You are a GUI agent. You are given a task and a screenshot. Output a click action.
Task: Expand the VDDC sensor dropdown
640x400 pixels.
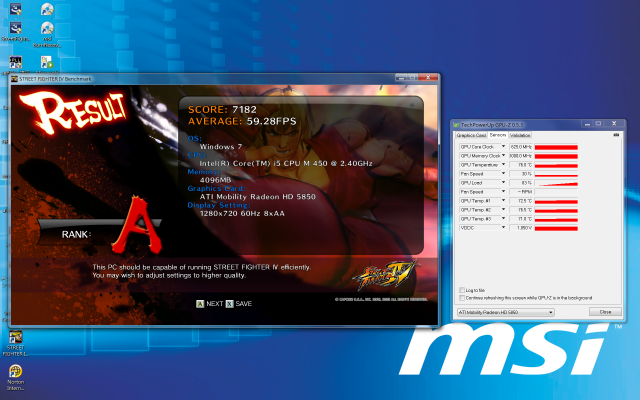(x=503, y=227)
